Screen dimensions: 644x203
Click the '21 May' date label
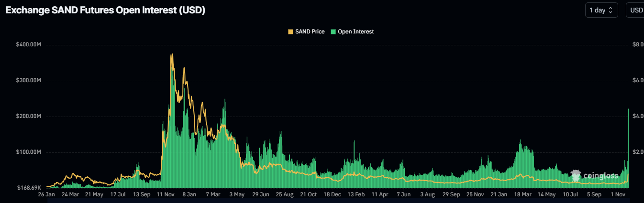coord(94,195)
